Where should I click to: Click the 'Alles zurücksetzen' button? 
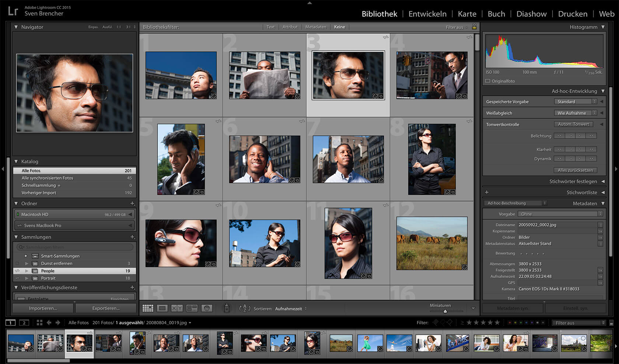(x=575, y=170)
